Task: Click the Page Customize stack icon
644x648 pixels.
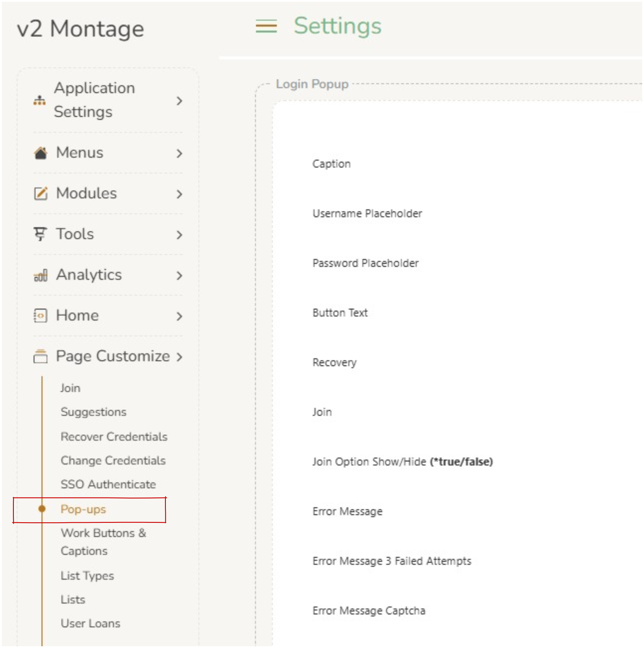Action: point(41,356)
